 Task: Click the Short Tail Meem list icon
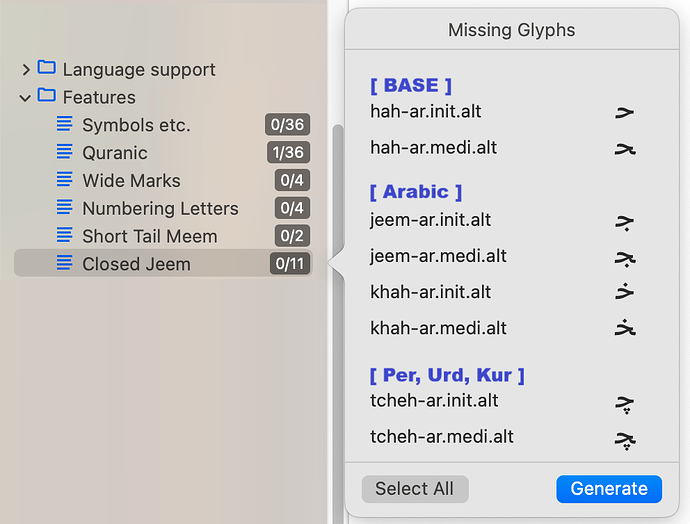[65, 236]
